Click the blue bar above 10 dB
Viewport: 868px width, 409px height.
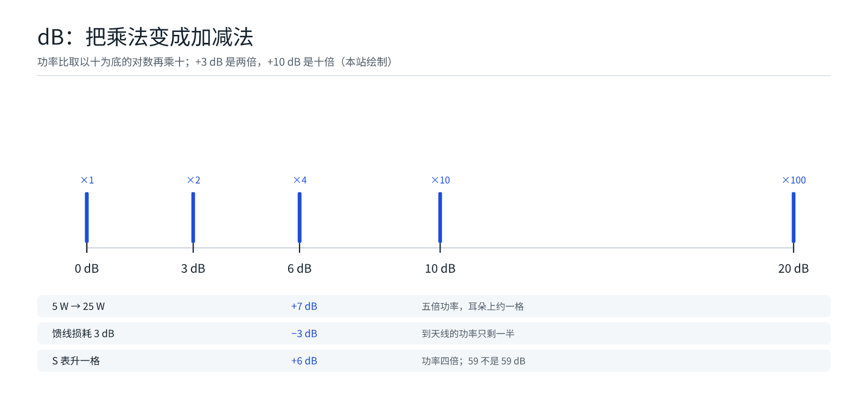pos(440,218)
